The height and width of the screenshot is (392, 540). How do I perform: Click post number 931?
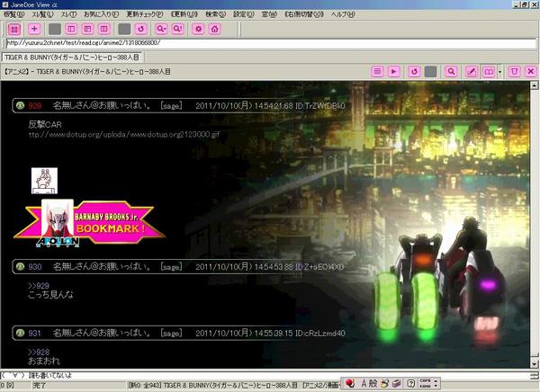point(35,334)
